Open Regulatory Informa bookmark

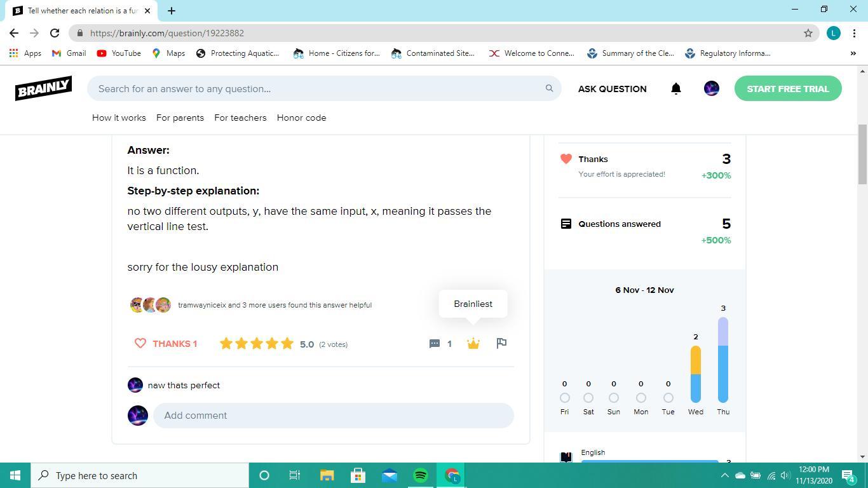click(728, 53)
